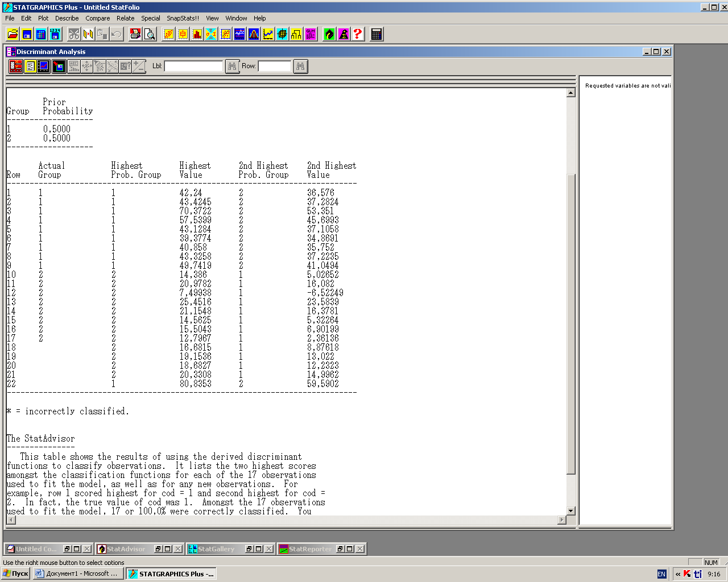The height and width of the screenshot is (582, 728).
Task: Open the cyan grid globe plot icon
Action: point(282,34)
